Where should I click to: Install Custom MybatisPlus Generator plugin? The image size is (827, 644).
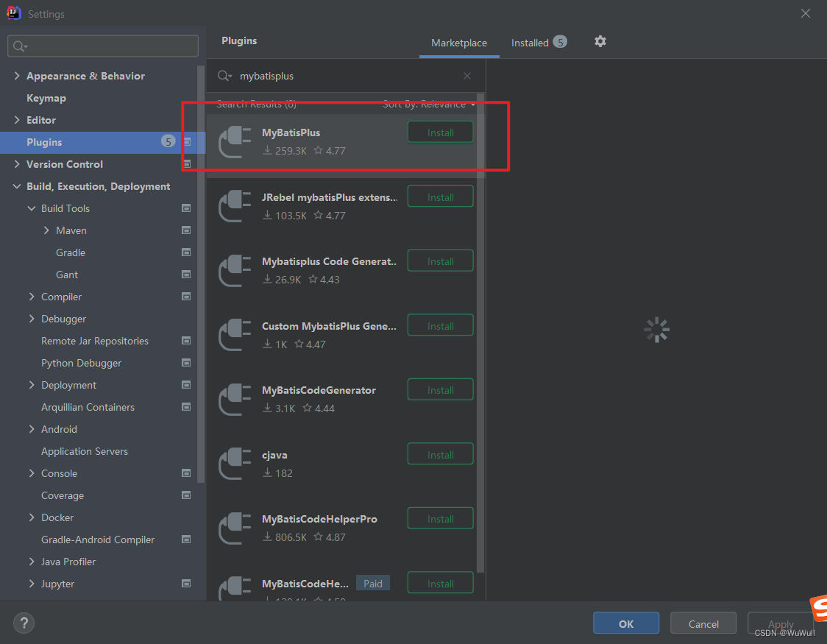point(441,325)
